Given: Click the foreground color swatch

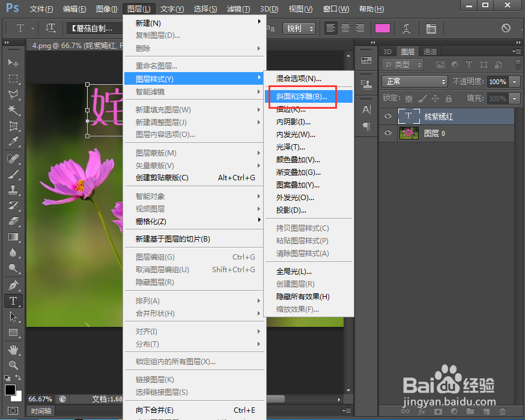Looking at the screenshot, I should point(10,390).
